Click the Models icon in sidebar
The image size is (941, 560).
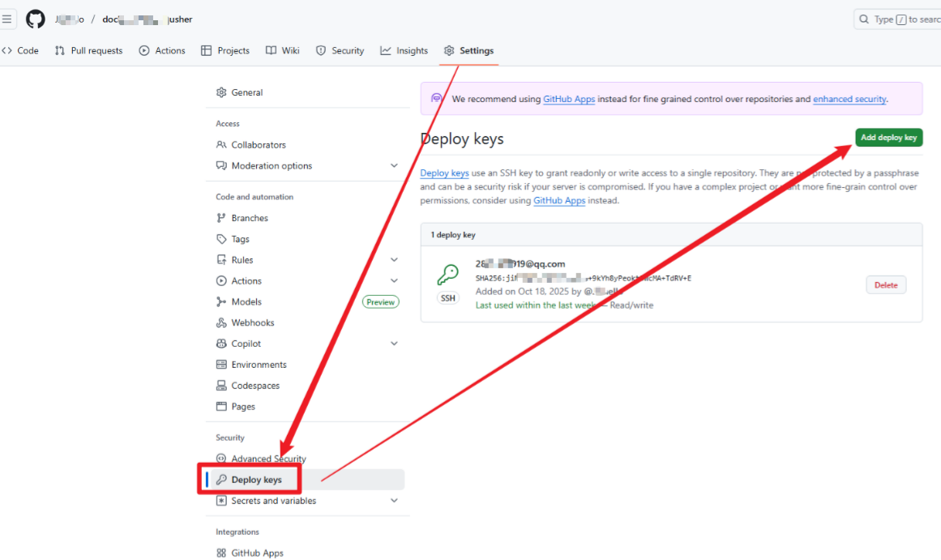(x=221, y=302)
